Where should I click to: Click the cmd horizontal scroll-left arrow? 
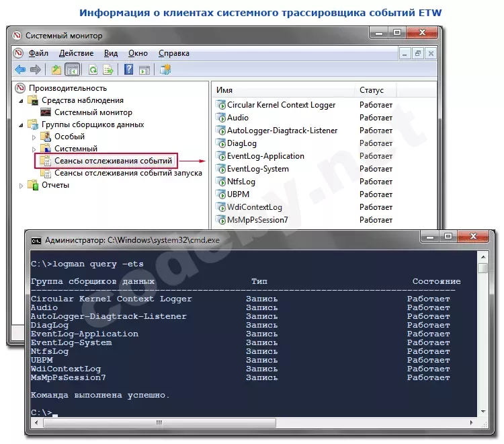(36, 422)
